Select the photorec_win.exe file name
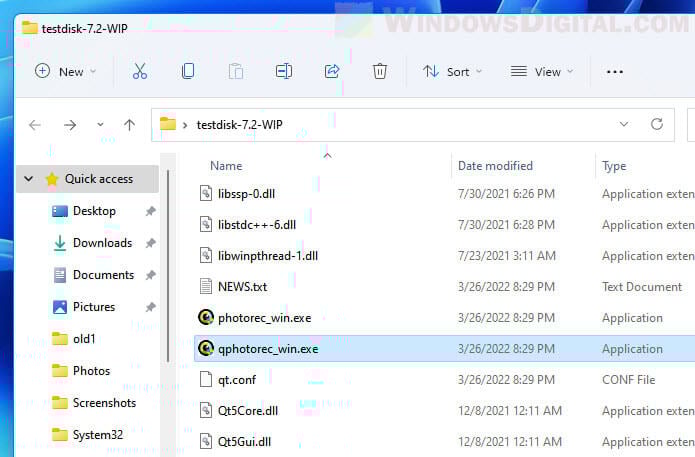Screen dimensions: 695x457 [x=265, y=318]
